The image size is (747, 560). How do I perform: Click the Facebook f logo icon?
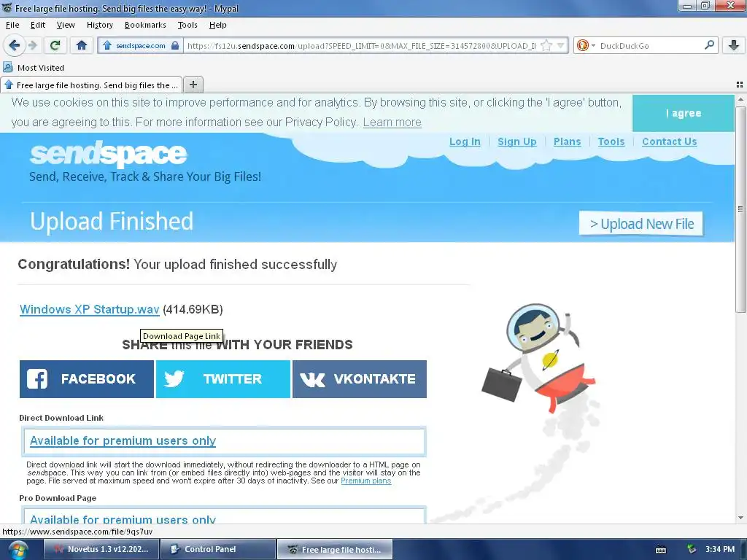tap(37, 379)
